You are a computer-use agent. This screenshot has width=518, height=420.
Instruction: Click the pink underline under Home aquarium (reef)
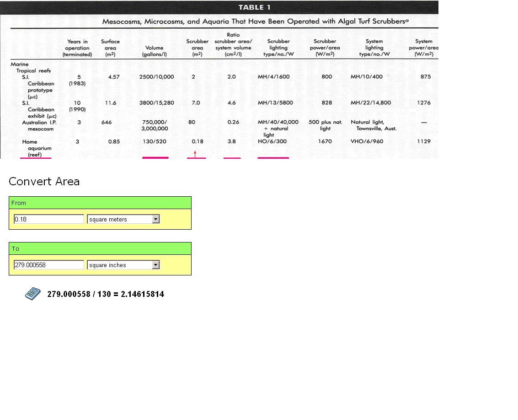click(36, 158)
